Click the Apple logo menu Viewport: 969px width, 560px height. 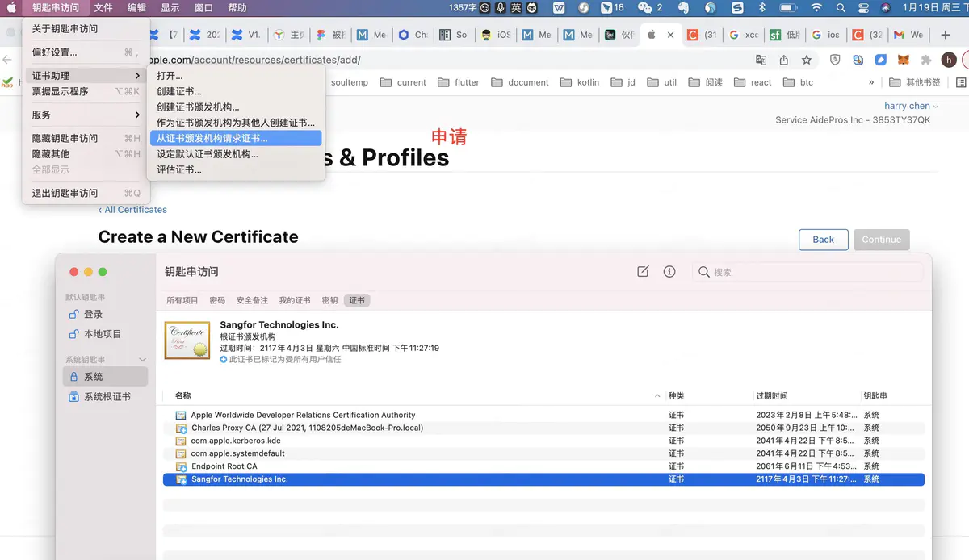(11, 7)
